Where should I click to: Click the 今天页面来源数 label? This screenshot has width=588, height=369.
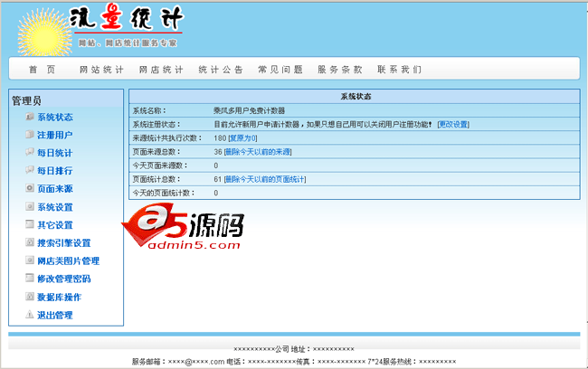tap(160, 166)
